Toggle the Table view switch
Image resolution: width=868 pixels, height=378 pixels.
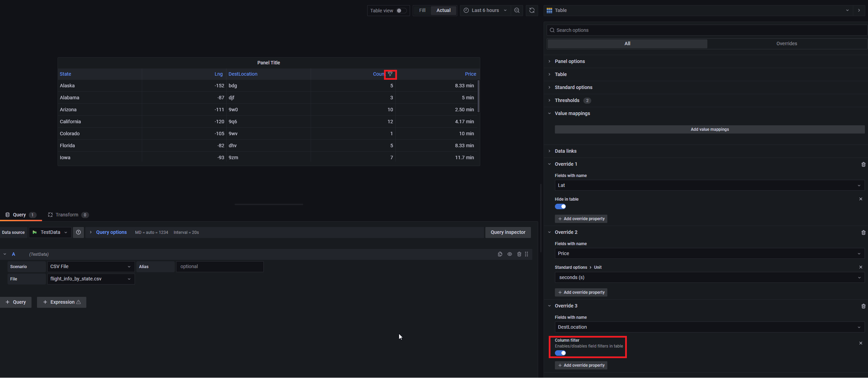click(x=399, y=10)
